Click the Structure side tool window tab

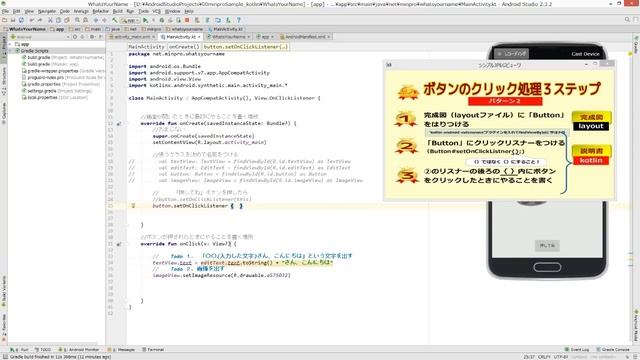point(4,83)
